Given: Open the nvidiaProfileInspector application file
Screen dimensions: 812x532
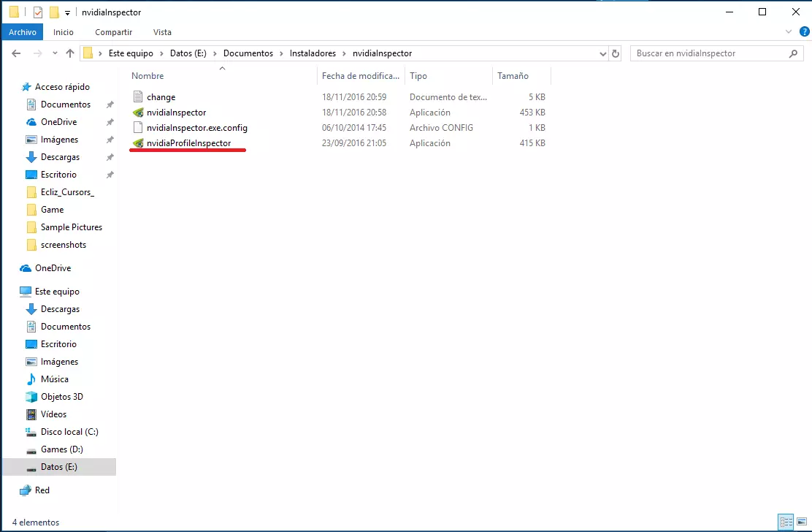Looking at the screenshot, I should (188, 143).
